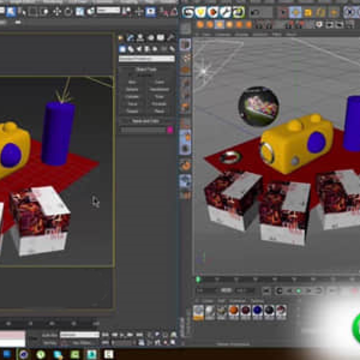The image size is (360, 360).
Task: Activate the 3ds Max Select and Move tool
Action: pos(57,12)
